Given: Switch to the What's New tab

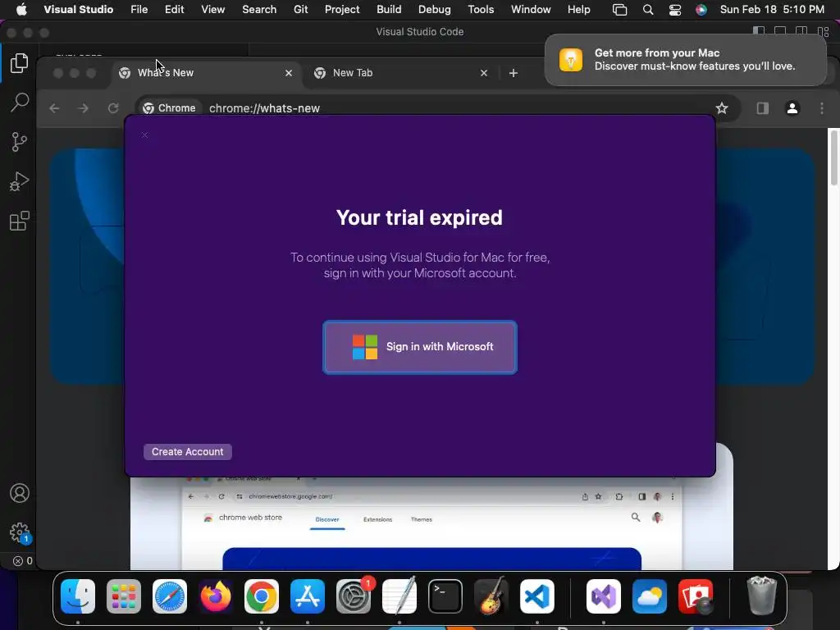Looking at the screenshot, I should point(206,73).
